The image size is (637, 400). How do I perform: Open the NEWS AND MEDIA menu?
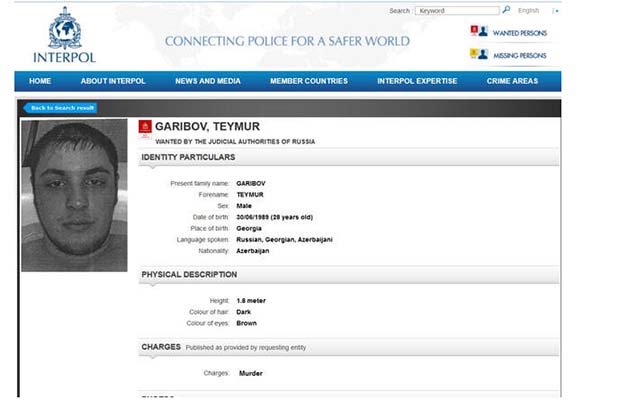(x=208, y=81)
